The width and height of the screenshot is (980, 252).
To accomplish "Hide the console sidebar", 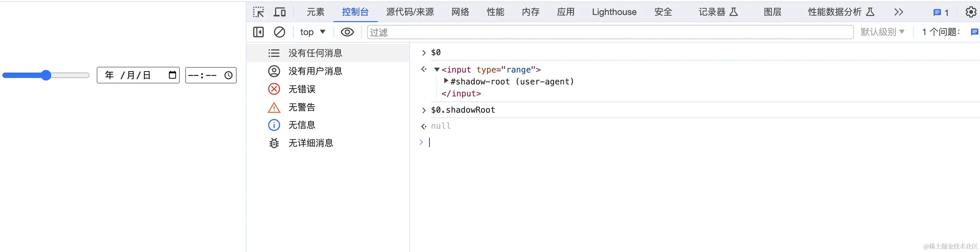I will (258, 32).
